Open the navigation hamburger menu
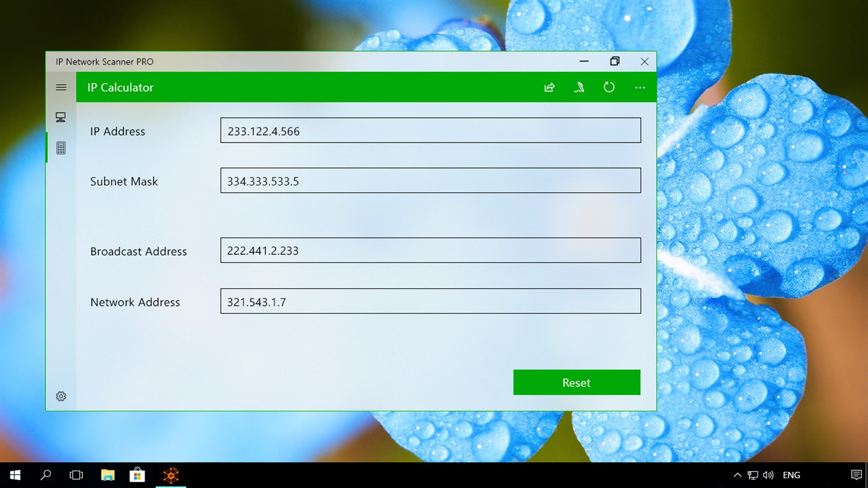The height and width of the screenshot is (488, 868). (x=61, y=87)
